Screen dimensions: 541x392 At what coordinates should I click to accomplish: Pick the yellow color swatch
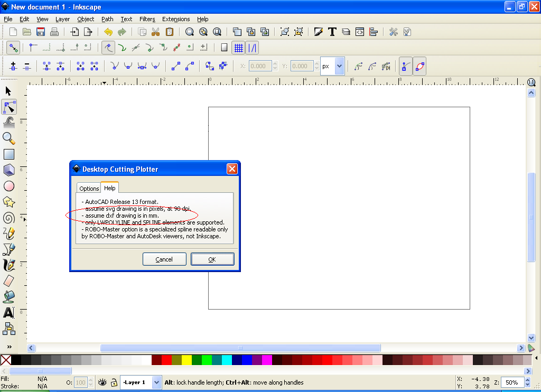point(186,360)
